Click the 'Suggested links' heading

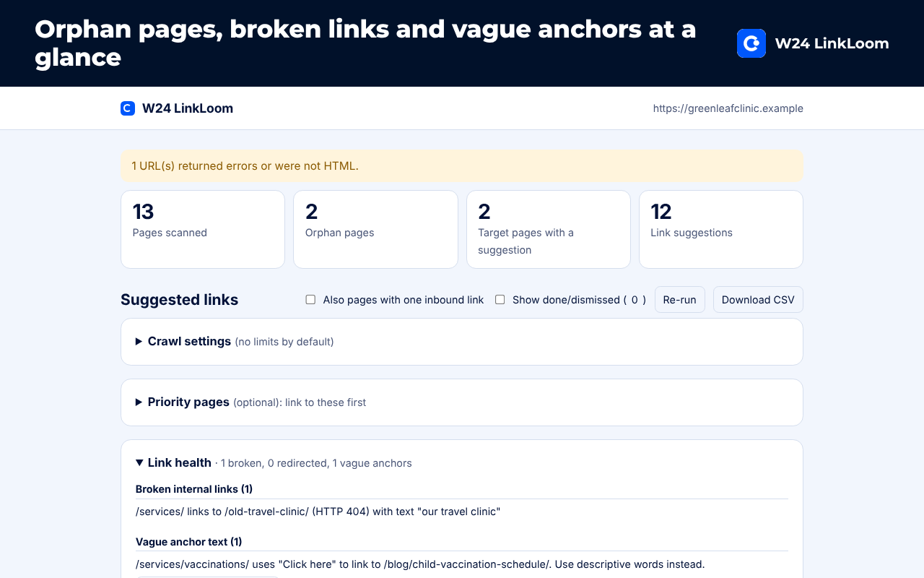point(180,300)
